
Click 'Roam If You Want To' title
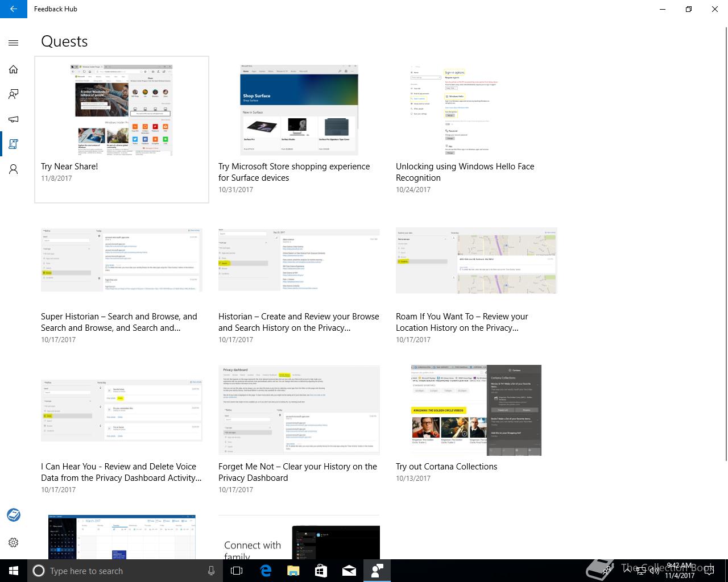click(x=462, y=322)
